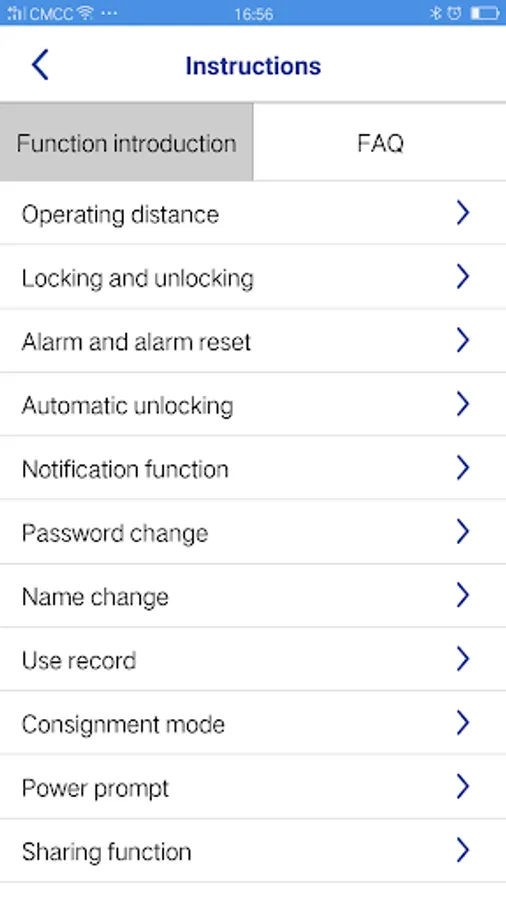Click the Operating distance chevron arrow
This screenshot has width=506, height=900.
point(463,213)
